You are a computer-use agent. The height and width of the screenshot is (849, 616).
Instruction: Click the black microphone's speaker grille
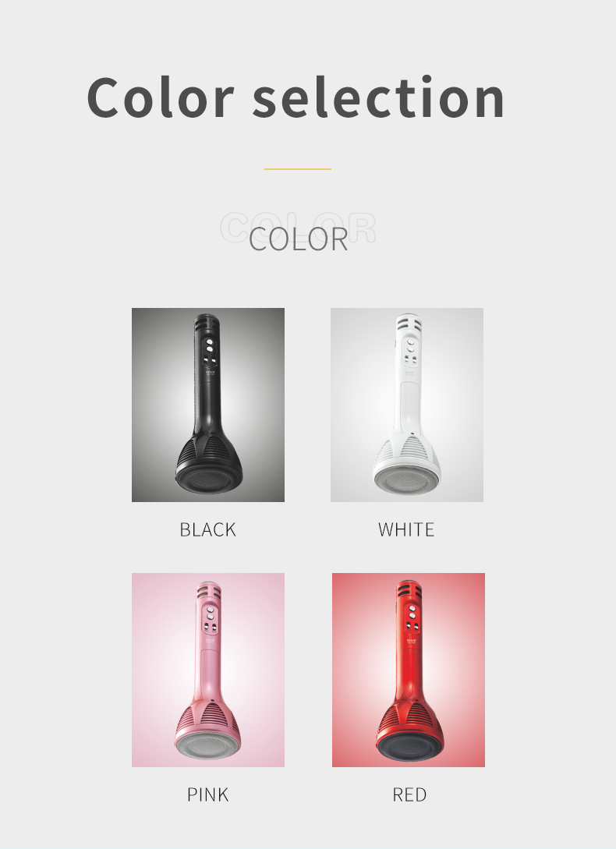(209, 479)
